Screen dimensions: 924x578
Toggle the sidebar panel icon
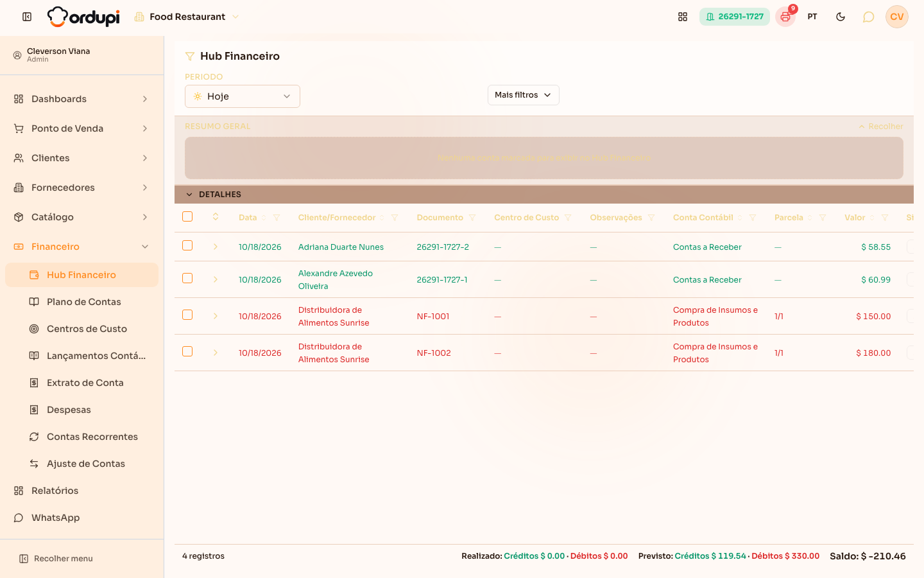click(x=27, y=17)
